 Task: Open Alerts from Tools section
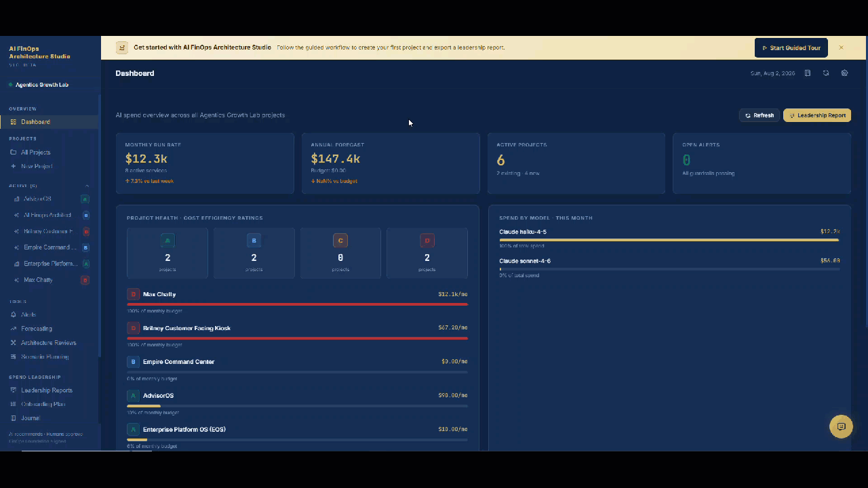click(x=50, y=314)
